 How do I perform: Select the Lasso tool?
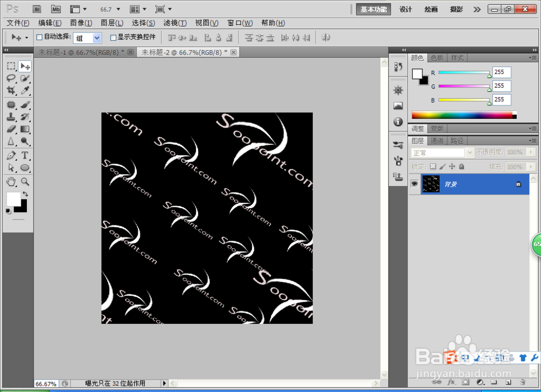[x=11, y=78]
